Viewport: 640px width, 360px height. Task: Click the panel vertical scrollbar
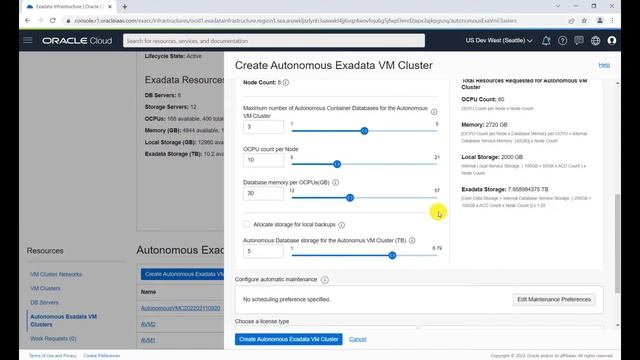coord(617,243)
